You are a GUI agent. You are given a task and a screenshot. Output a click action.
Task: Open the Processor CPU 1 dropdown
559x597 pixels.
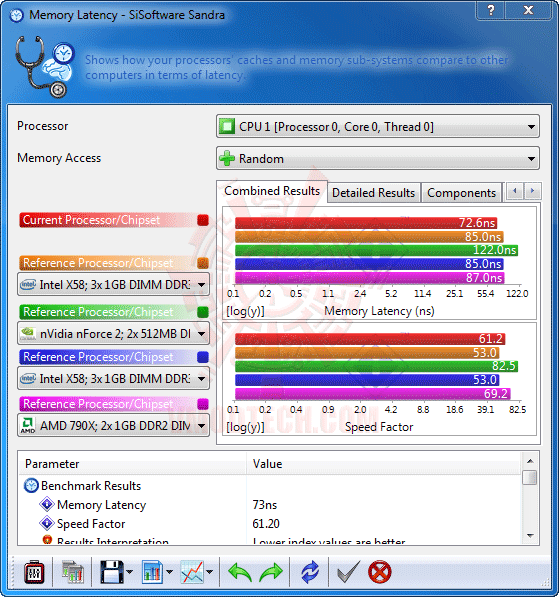378,126
